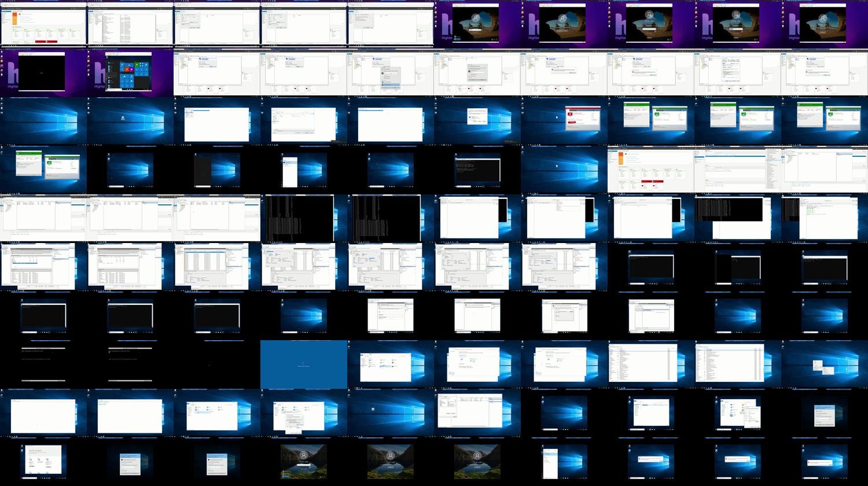Click the password field on the first mountain-lake login screen
868x486 pixels.
pyautogui.click(x=303, y=465)
